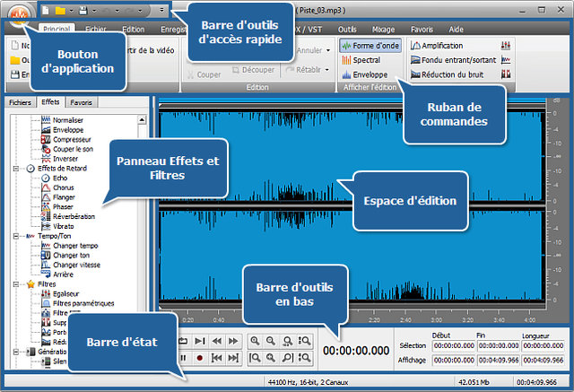The width and height of the screenshot is (574, 392).
Task: Select Filtres paramétriques in the tree
Action: coord(78,303)
